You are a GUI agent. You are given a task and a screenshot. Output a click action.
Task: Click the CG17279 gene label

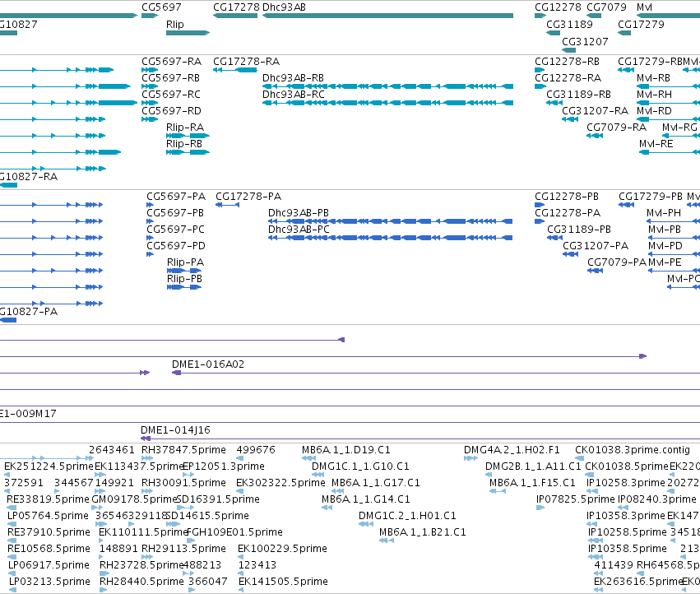coord(641,25)
